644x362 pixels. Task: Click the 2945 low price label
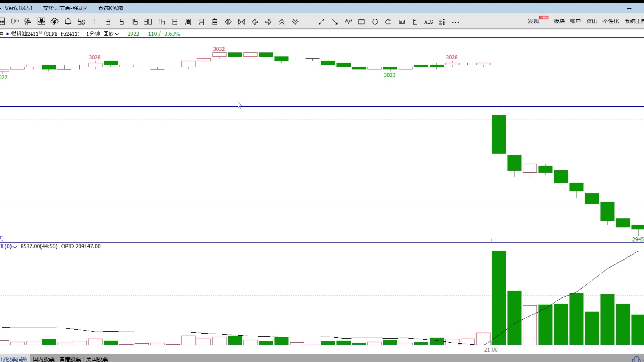pos(638,239)
